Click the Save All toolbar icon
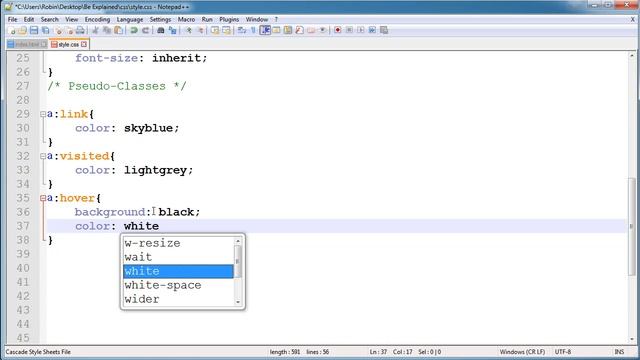The height and width of the screenshot is (360, 640). tap(45, 30)
